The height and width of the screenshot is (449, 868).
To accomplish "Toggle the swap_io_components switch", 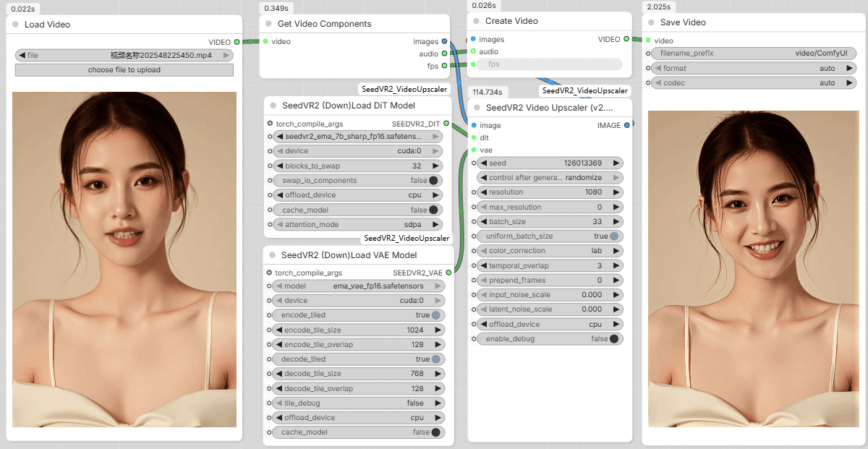I will coord(433,181).
